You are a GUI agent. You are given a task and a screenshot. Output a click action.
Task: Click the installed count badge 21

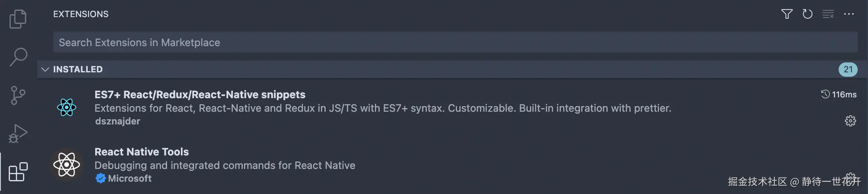(x=848, y=70)
